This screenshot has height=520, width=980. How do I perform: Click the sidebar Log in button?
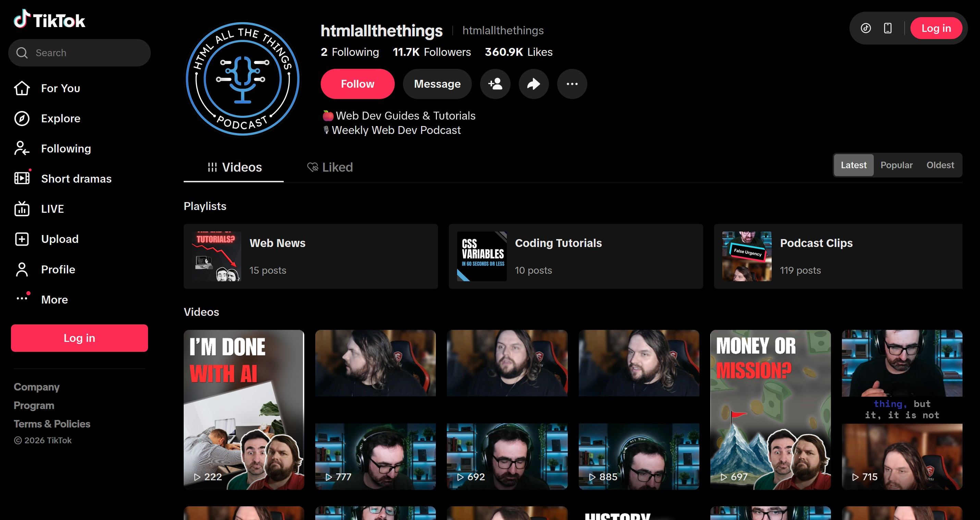pos(79,338)
